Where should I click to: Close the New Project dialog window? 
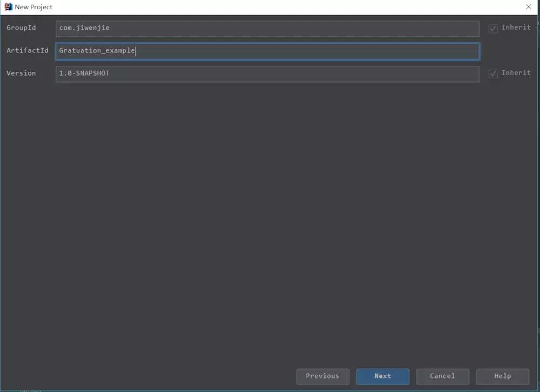coord(529,7)
